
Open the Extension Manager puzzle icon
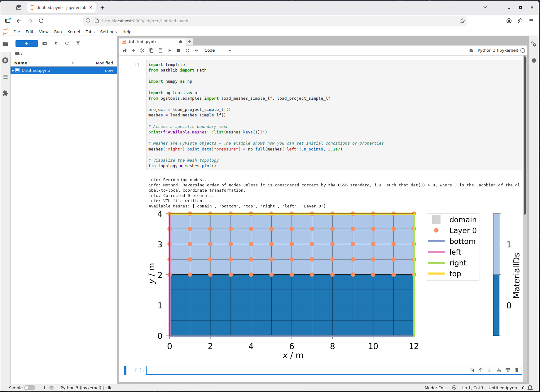click(5, 93)
